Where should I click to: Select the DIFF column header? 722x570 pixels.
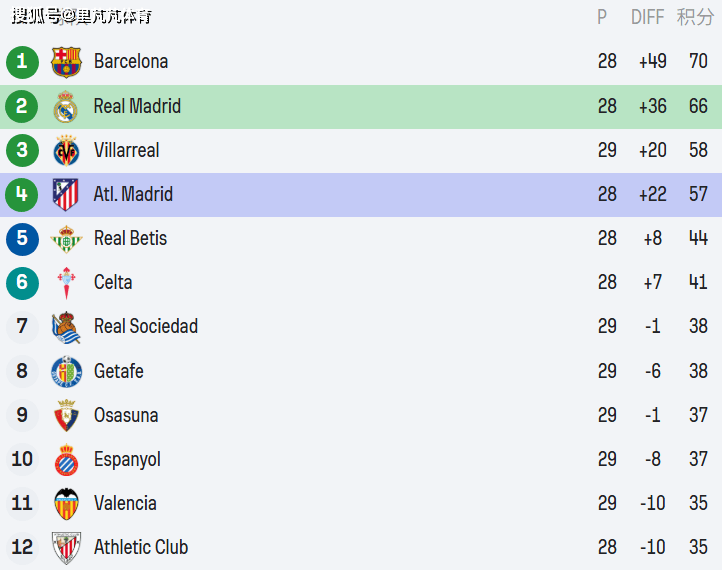pyautogui.click(x=648, y=17)
